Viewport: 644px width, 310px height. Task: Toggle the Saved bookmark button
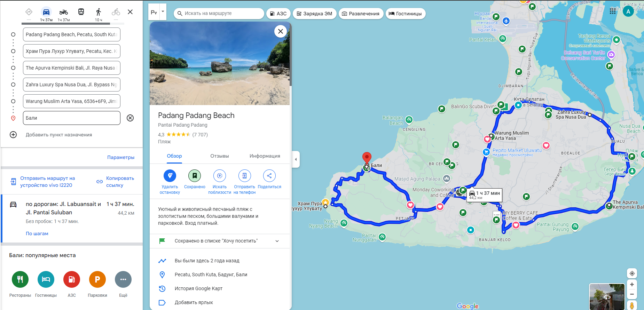195,176
